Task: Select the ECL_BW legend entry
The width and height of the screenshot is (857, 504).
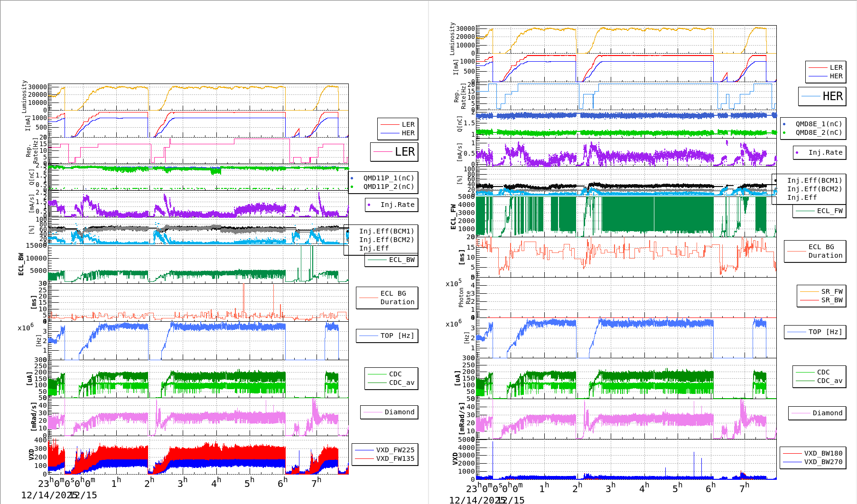Action: [391, 260]
